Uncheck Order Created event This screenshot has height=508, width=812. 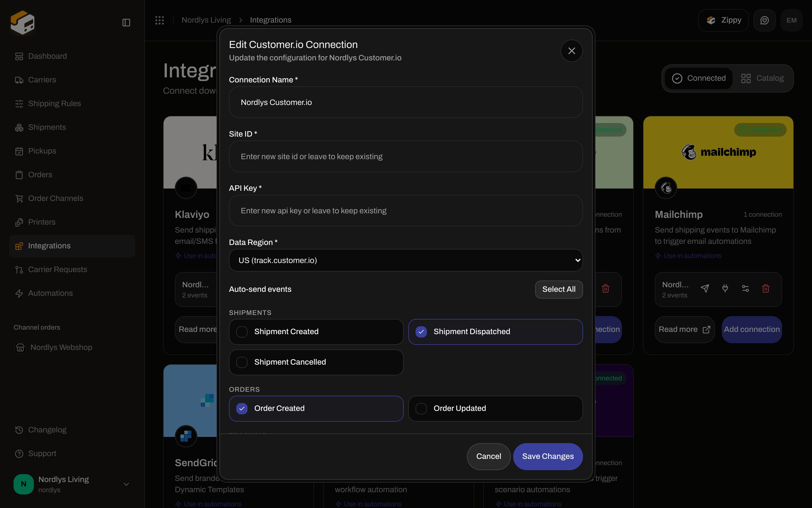tap(242, 409)
